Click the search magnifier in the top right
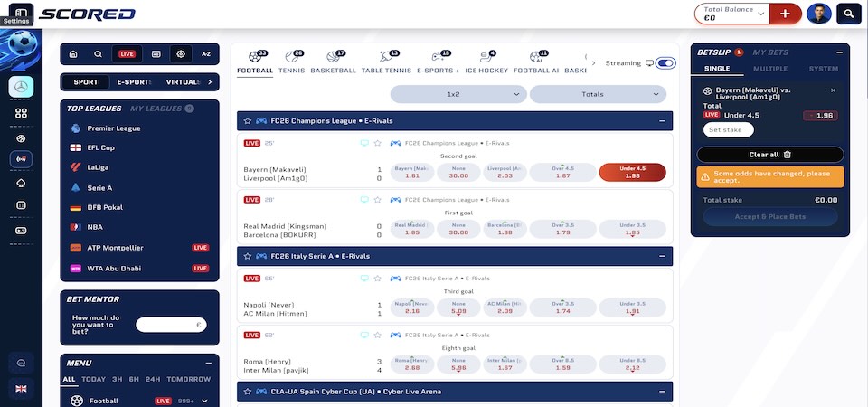868x407 pixels. (x=849, y=14)
